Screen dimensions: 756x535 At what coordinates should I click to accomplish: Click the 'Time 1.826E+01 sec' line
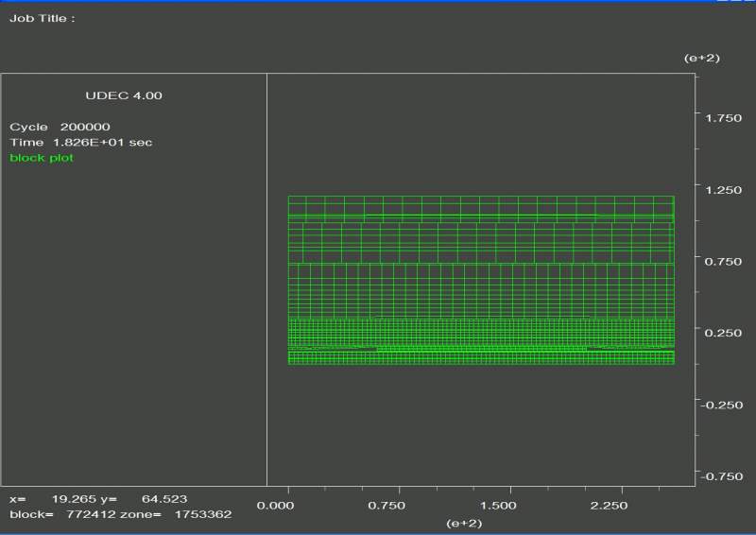(81, 143)
